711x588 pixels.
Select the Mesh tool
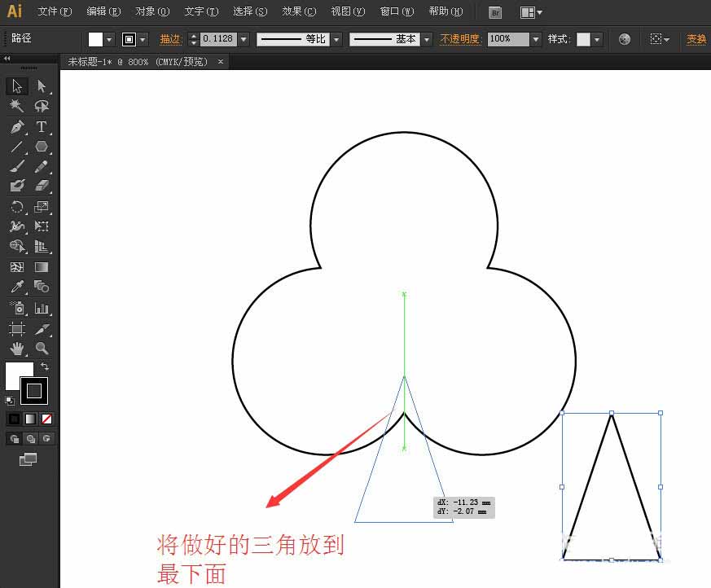[17, 267]
